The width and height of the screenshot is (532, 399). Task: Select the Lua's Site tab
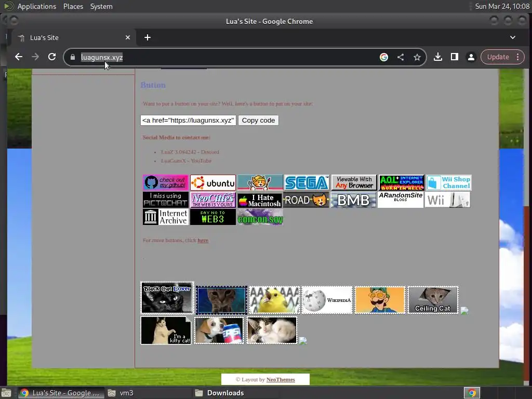[x=74, y=37]
